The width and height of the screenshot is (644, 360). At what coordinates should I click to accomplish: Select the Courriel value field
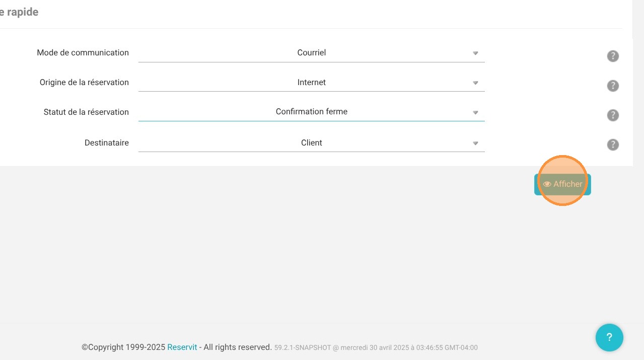[x=311, y=53]
